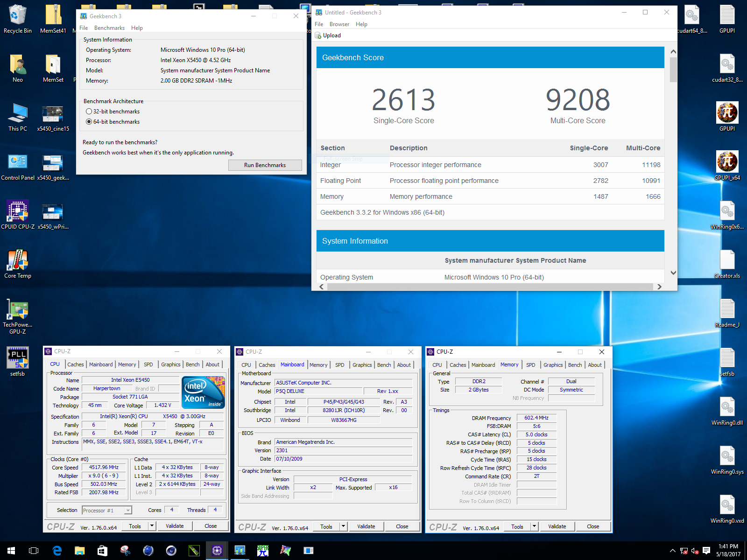Launch Microsoft Edge from the taskbar
Screen dimensions: 747x560
click(x=57, y=551)
